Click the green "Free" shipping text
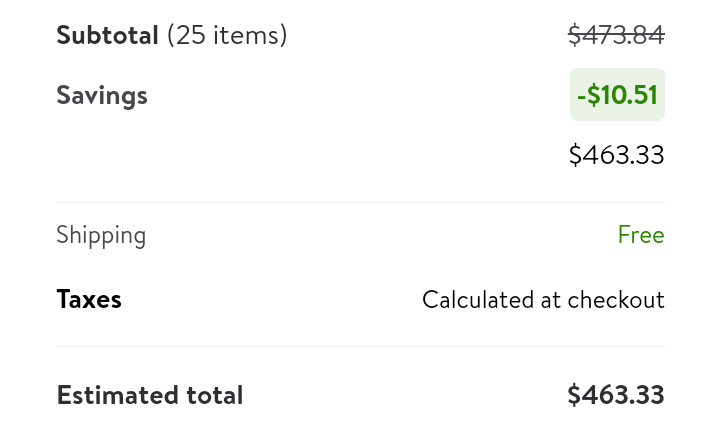 click(641, 236)
